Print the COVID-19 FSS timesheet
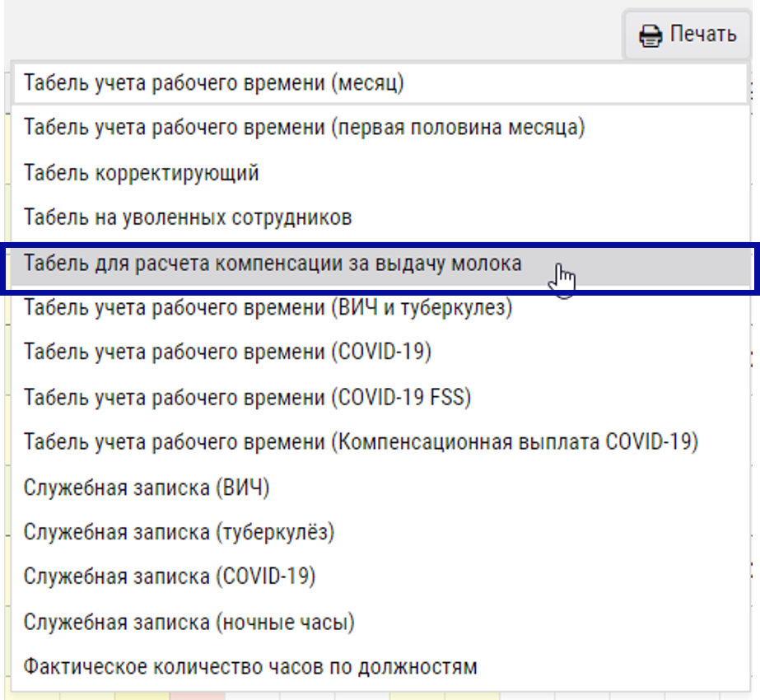The width and height of the screenshot is (760, 700). [x=247, y=398]
